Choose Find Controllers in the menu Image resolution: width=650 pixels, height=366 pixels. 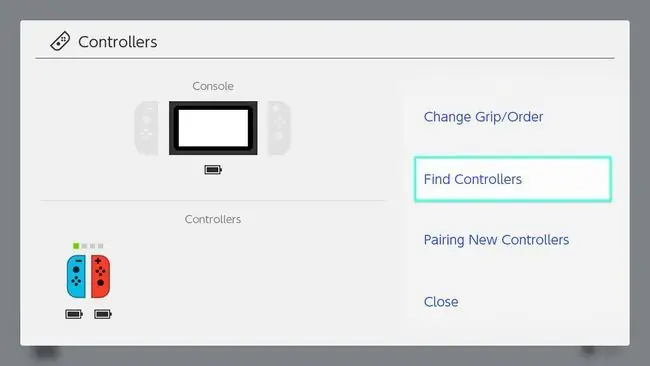pos(513,179)
